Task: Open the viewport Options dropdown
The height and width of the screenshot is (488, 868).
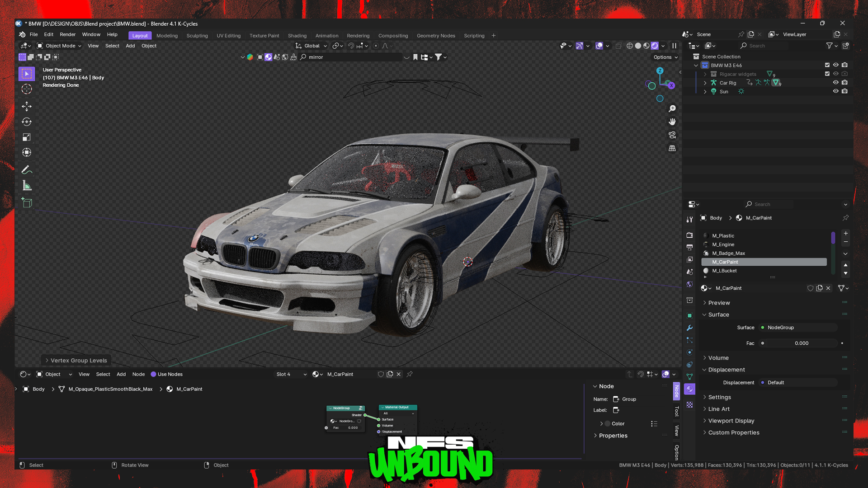Action: point(665,57)
